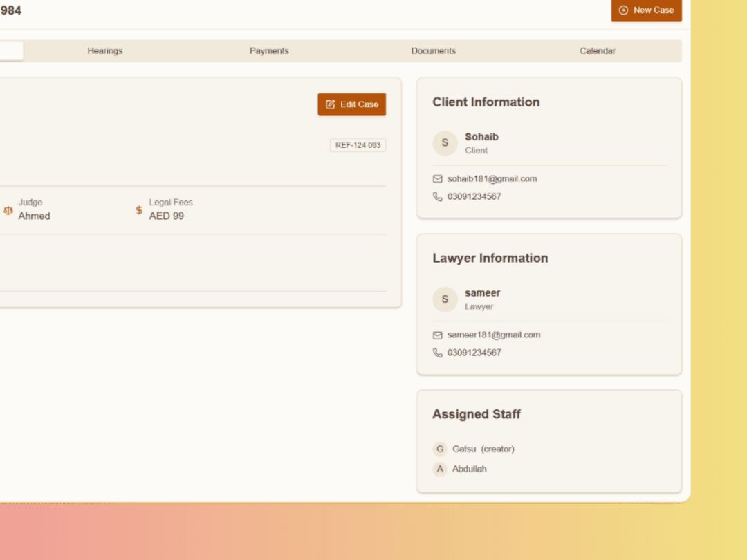Click the envelope icon in Lawyer Information
The height and width of the screenshot is (560, 747).
click(437, 335)
